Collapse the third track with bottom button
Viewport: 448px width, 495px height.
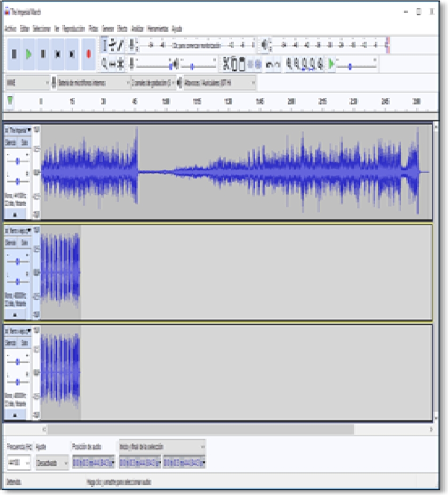[x=16, y=415]
